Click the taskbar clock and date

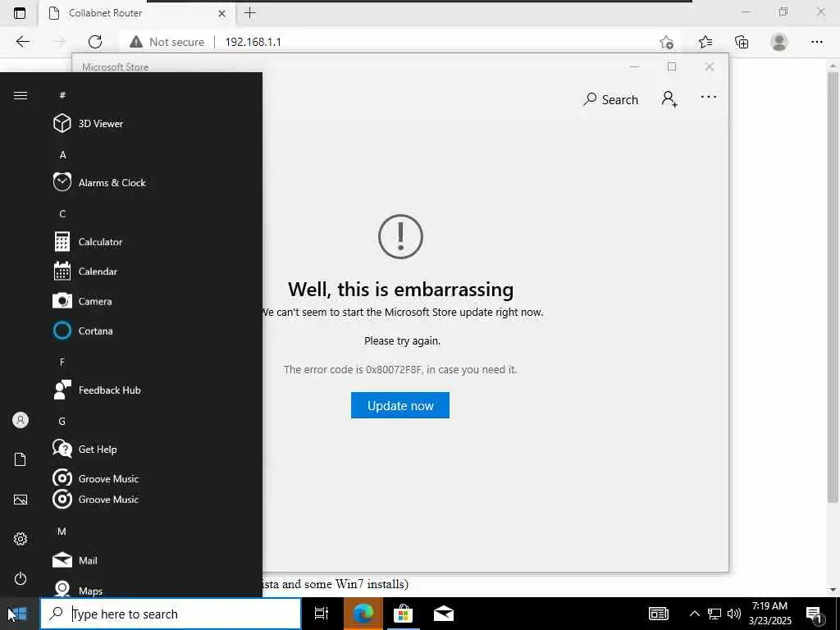[769, 614]
